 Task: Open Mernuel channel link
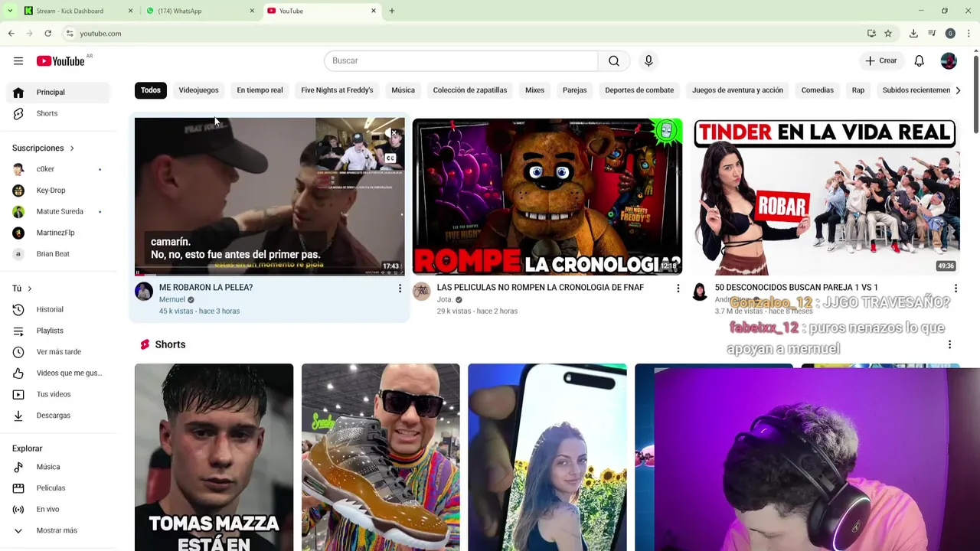(172, 299)
